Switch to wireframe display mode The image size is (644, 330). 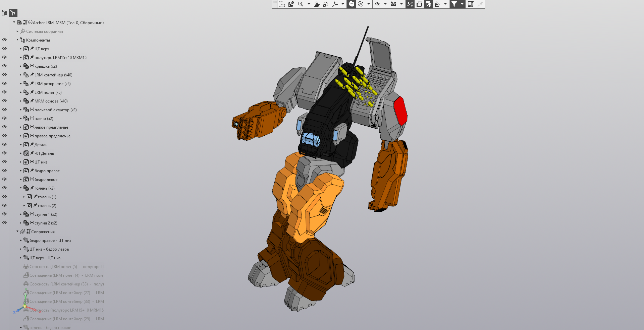pos(361,4)
